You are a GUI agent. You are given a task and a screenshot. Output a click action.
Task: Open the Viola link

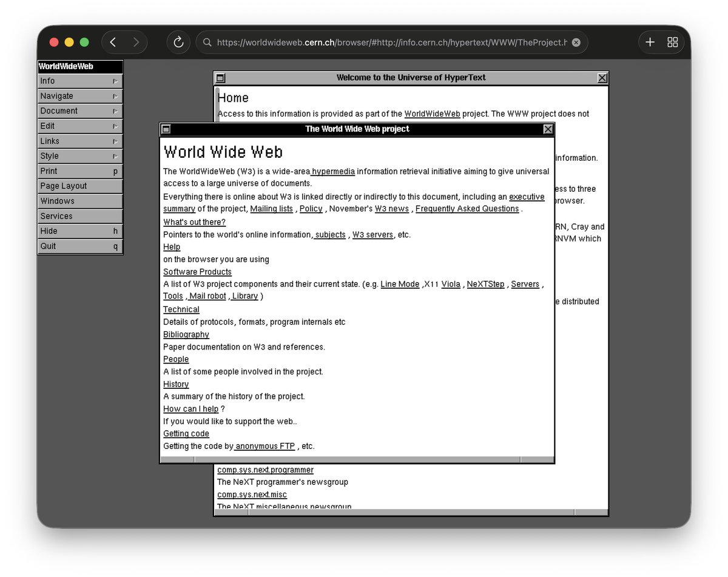tap(451, 284)
